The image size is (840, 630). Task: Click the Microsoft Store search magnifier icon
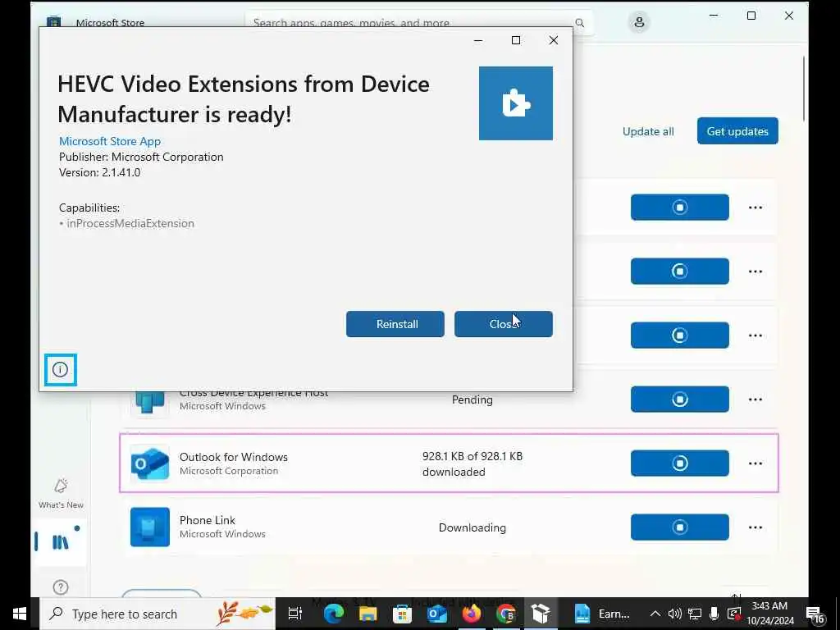[x=580, y=23]
